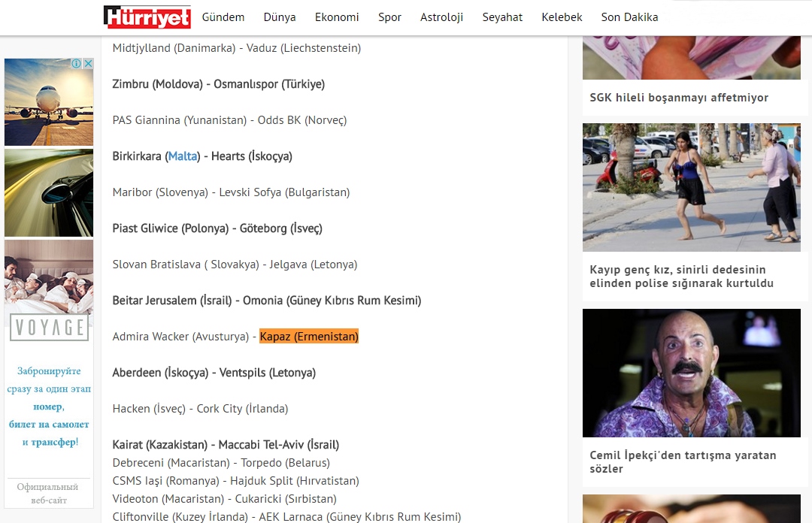
Task: Open the 'Kayıp genç kız' news headline
Action: coord(681,277)
